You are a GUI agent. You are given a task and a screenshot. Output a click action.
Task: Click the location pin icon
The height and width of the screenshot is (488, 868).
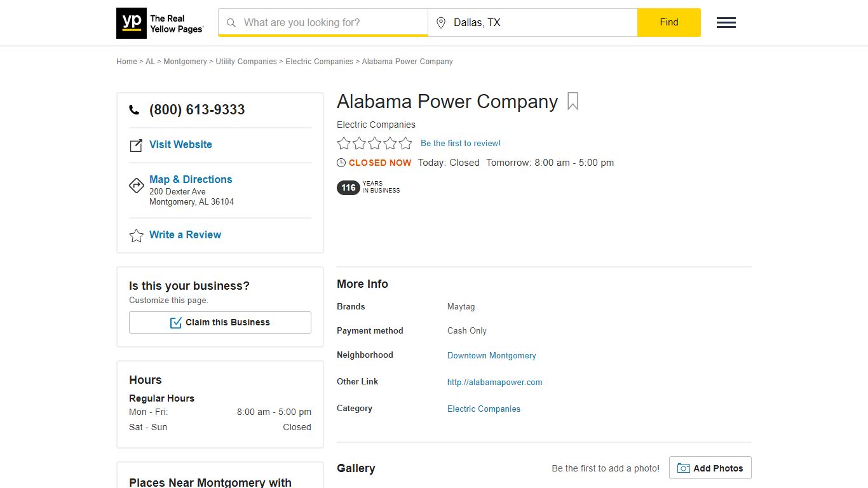(441, 23)
